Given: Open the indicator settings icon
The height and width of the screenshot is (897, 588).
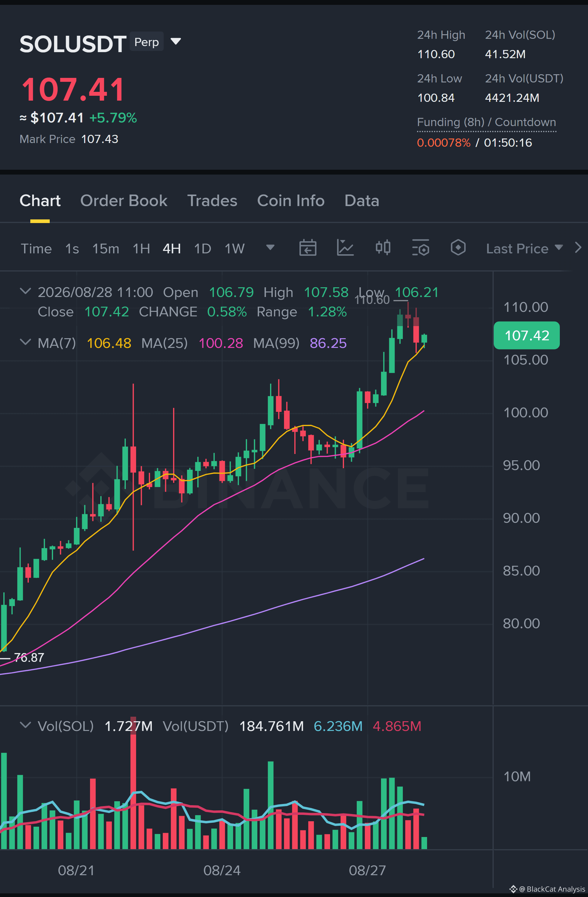Looking at the screenshot, I should tap(421, 248).
